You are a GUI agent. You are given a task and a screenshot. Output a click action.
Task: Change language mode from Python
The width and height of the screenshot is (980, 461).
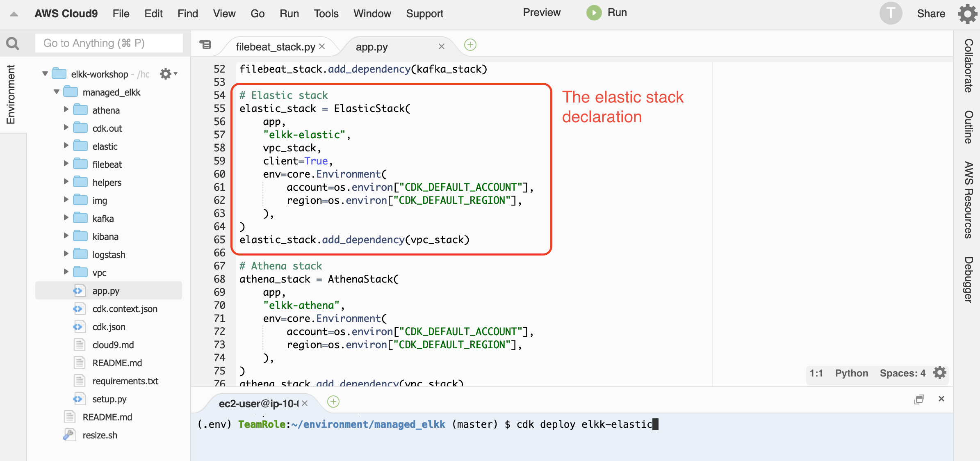(852, 373)
